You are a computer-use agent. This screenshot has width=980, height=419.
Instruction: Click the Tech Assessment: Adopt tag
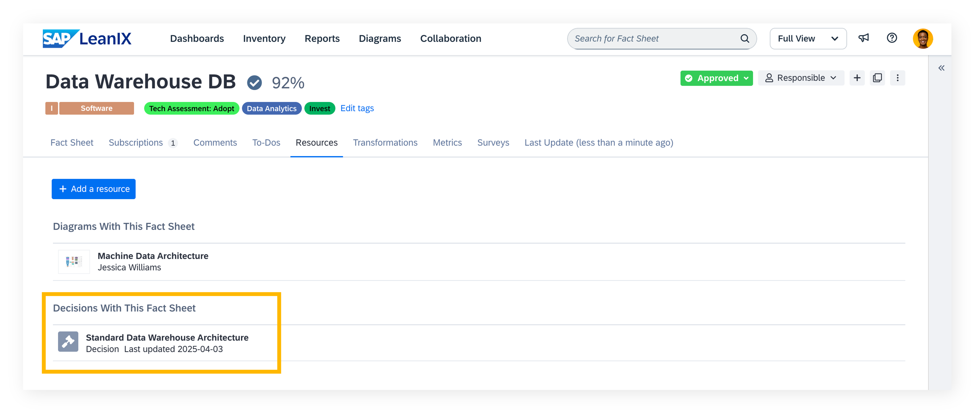point(191,108)
